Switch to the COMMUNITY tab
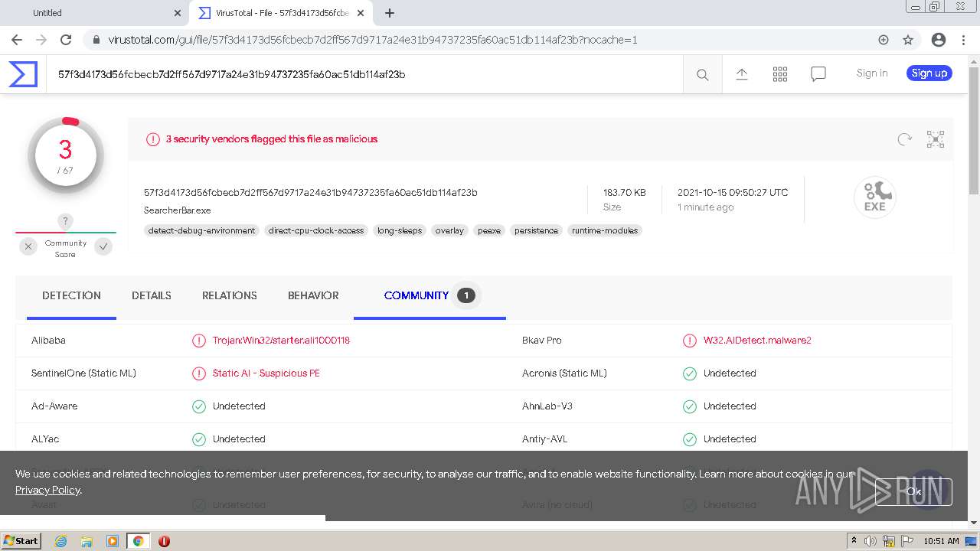Screen dimensions: 980x551 click(x=430, y=295)
